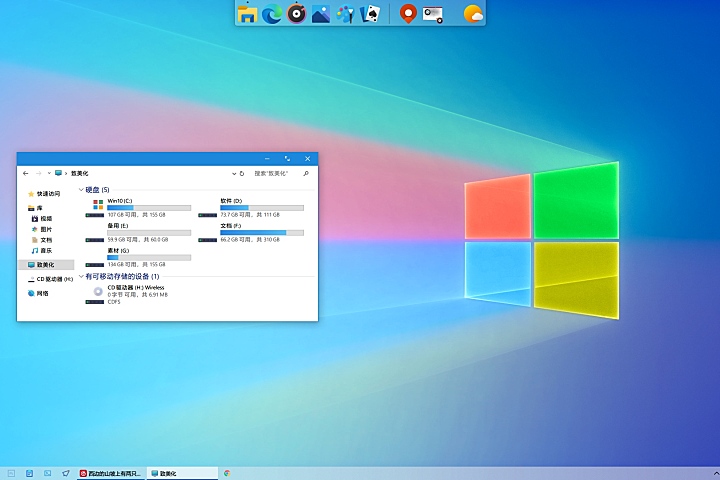Viewport: 720px width, 480px height.
Task: Select the 素材 (G:) drive
Action: point(138,258)
